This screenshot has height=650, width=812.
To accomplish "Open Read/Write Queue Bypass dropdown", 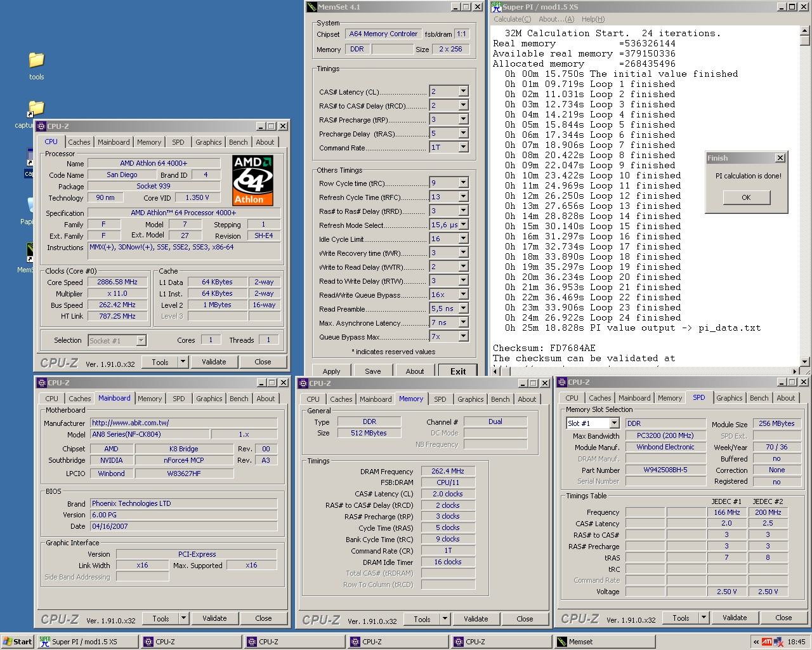I will tap(463, 295).
